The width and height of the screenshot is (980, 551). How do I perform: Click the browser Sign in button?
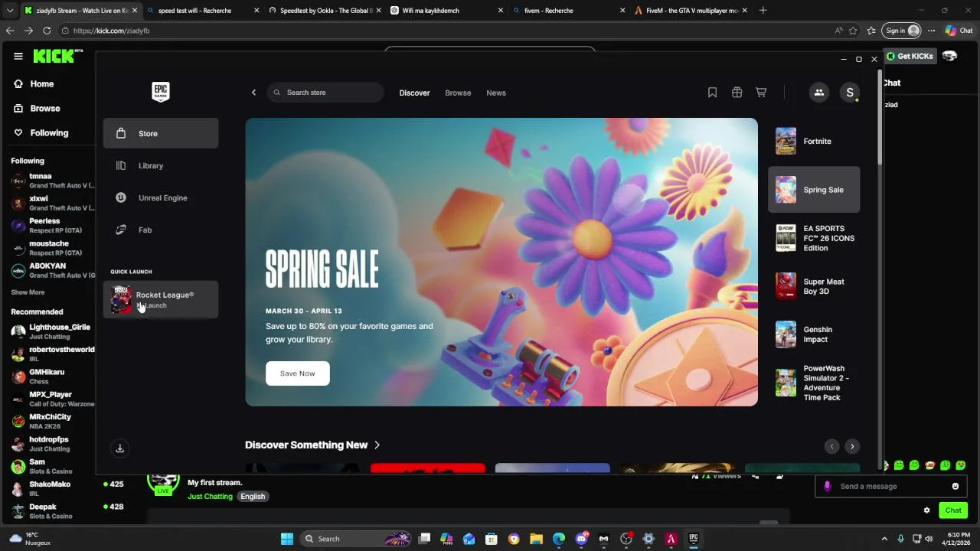click(900, 31)
